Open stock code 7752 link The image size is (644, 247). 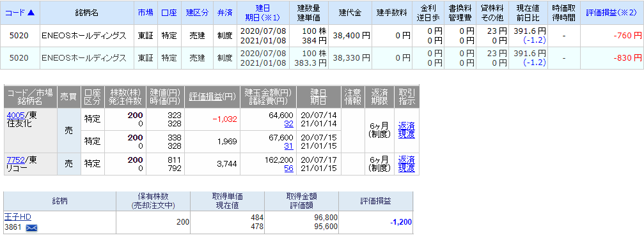(15, 160)
